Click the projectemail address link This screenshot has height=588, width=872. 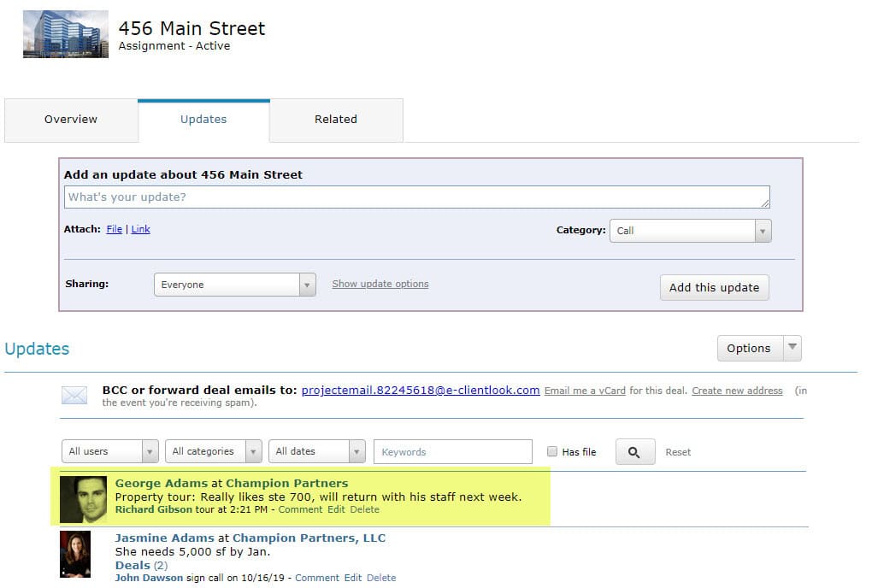421,390
